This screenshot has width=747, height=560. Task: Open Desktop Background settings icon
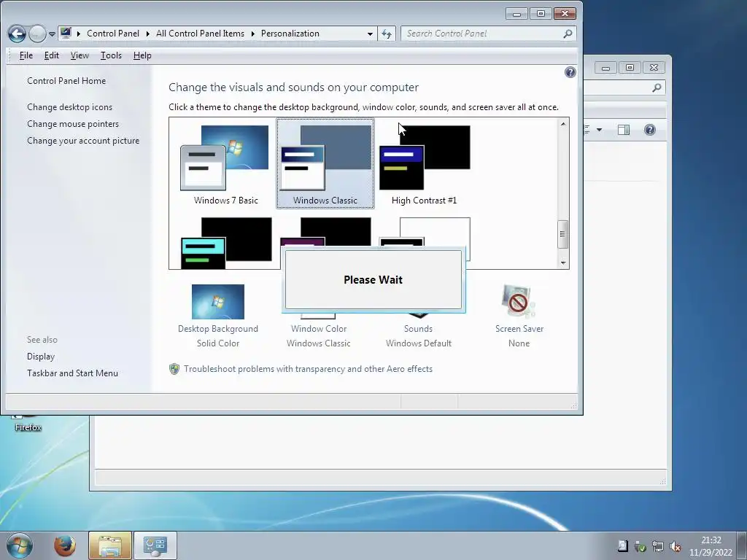217,302
